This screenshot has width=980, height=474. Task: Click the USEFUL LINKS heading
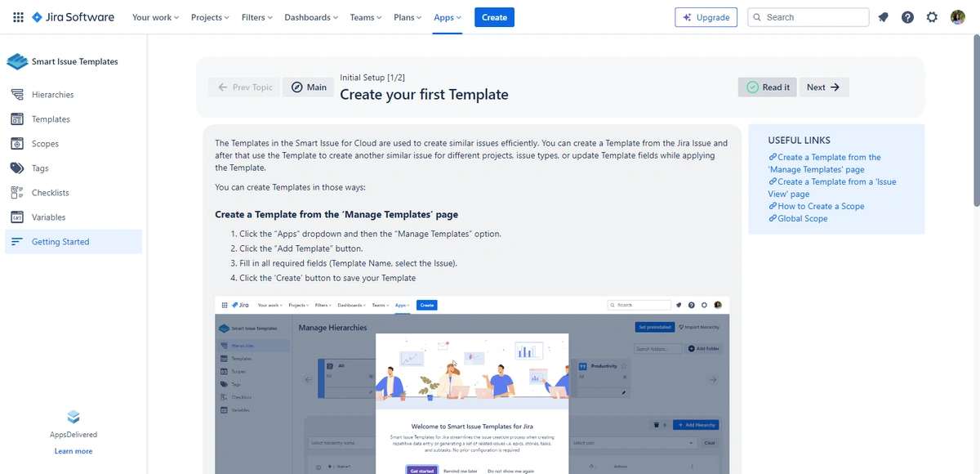(x=799, y=141)
